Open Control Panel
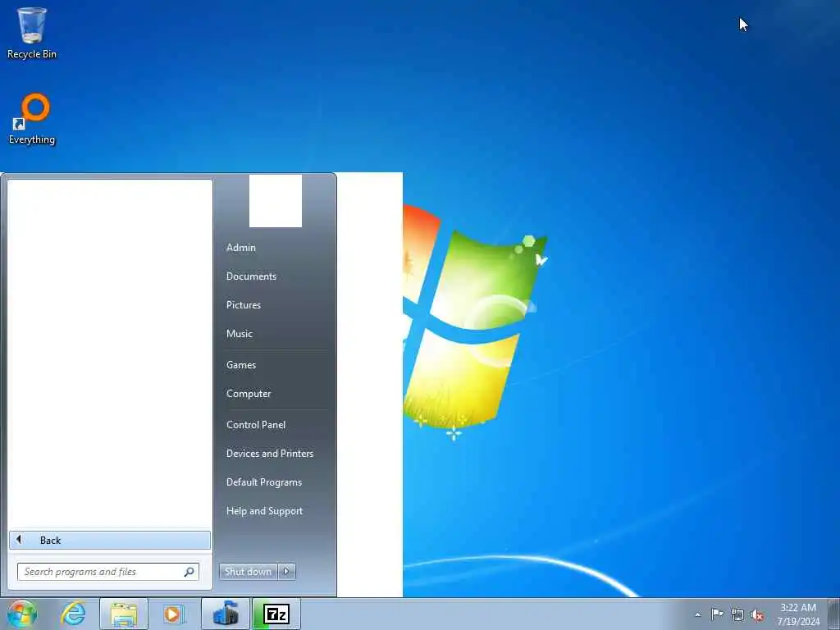840x630 pixels. click(x=256, y=425)
